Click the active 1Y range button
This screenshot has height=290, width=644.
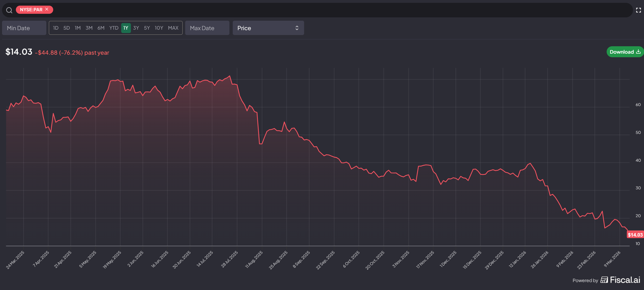pyautogui.click(x=126, y=28)
